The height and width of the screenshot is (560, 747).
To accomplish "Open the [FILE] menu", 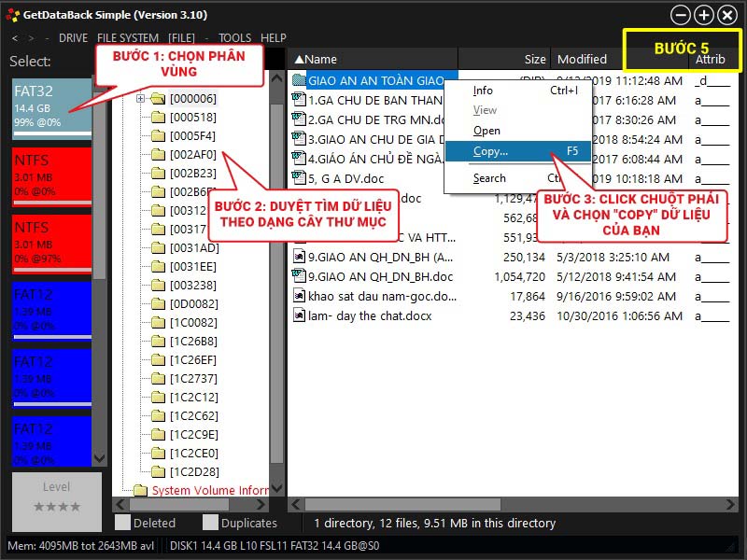I will coord(181,38).
